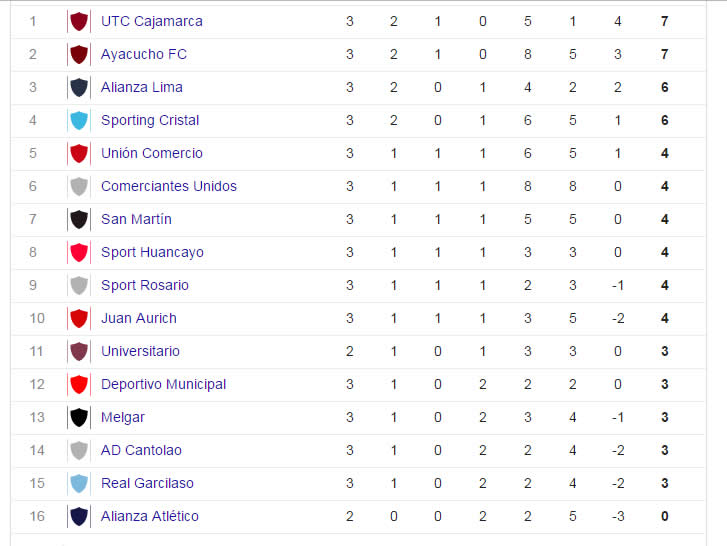Select Alianza Lima's points total of 6
Image resolution: width=727 pixels, height=546 pixels.
point(664,87)
